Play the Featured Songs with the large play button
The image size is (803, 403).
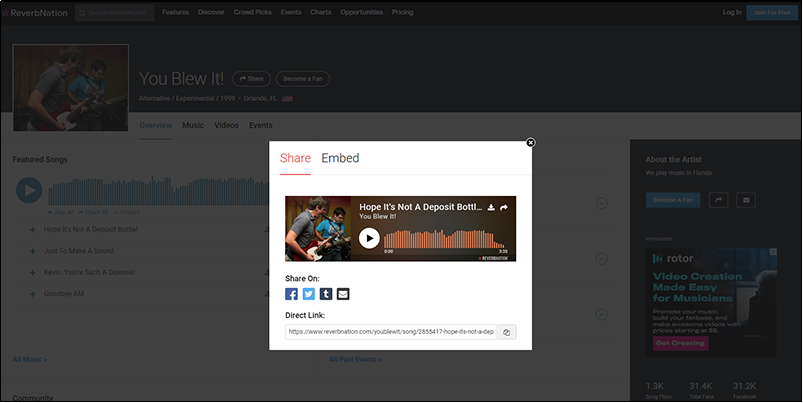[x=29, y=190]
